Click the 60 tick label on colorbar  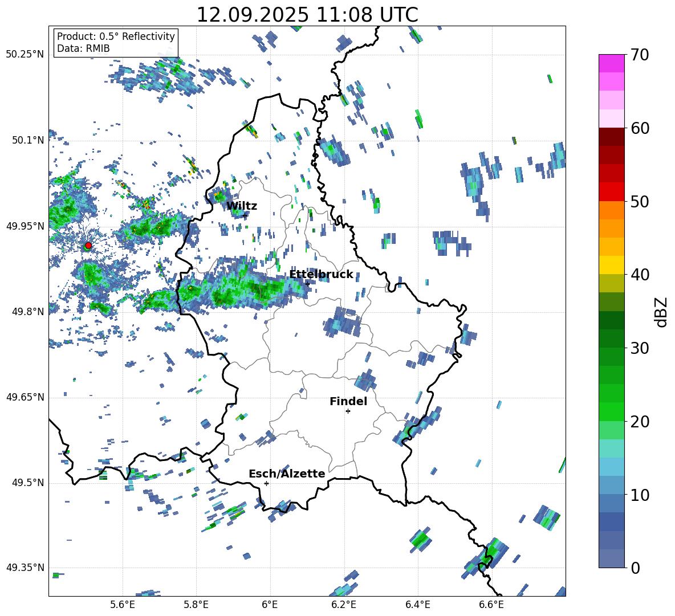pos(640,128)
